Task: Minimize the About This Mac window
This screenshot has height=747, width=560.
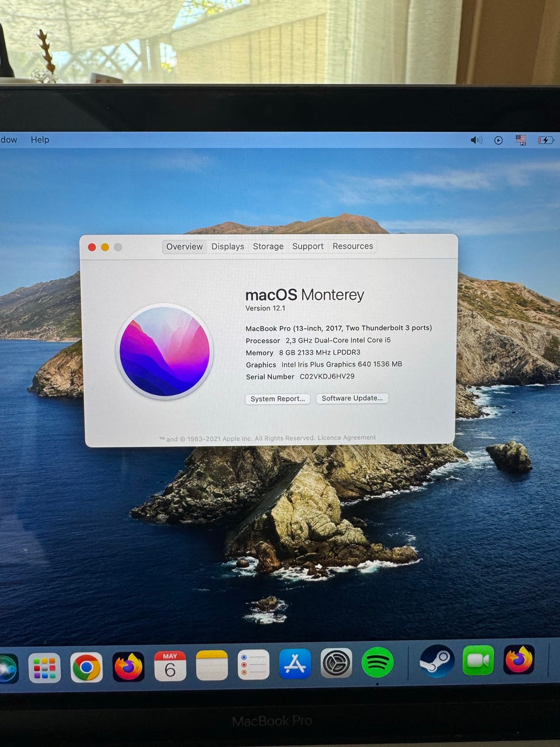Action: pyautogui.click(x=105, y=247)
